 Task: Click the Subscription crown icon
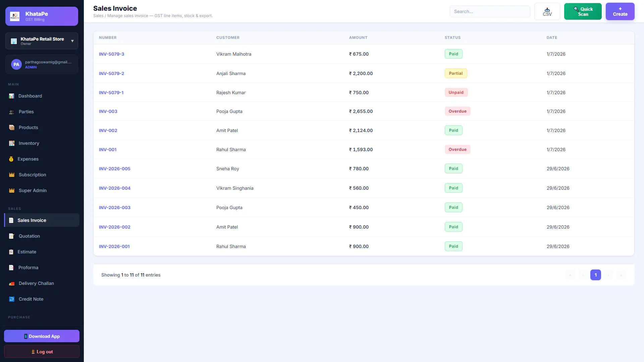point(12,175)
